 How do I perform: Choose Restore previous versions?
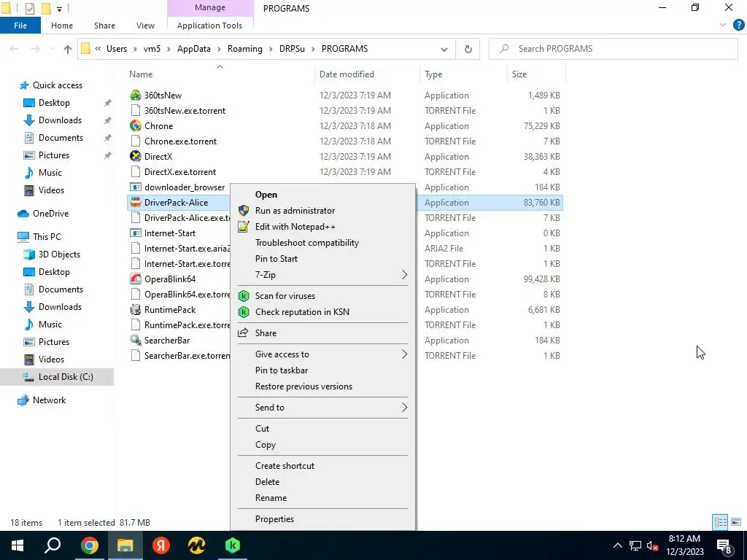point(303,386)
